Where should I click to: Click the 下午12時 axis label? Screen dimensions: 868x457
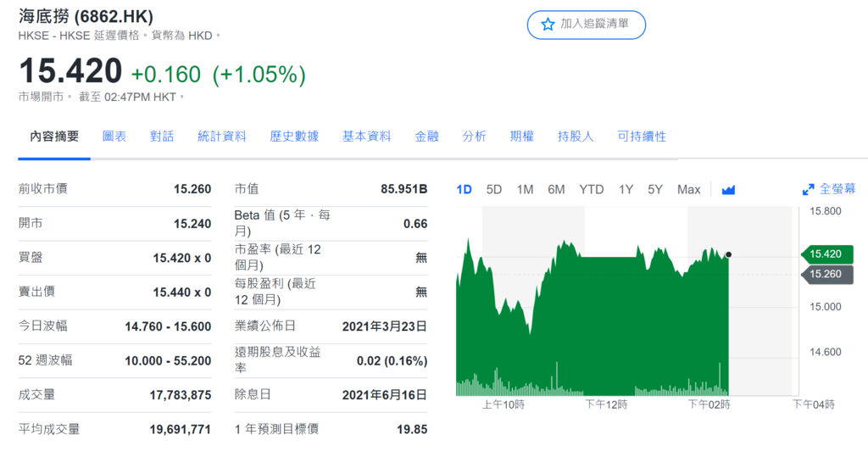point(606,405)
